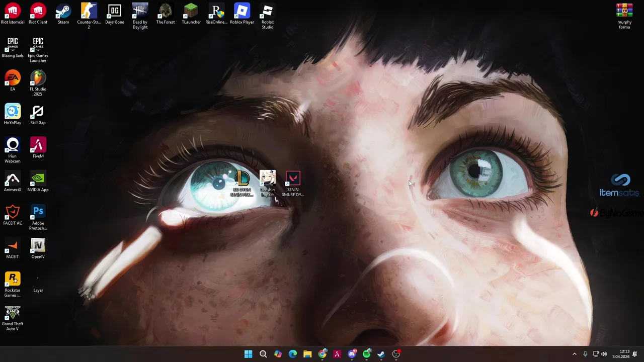The width and height of the screenshot is (644, 362).
Task: Select the HoYoPlay desktop shortcut
Action: click(x=13, y=114)
